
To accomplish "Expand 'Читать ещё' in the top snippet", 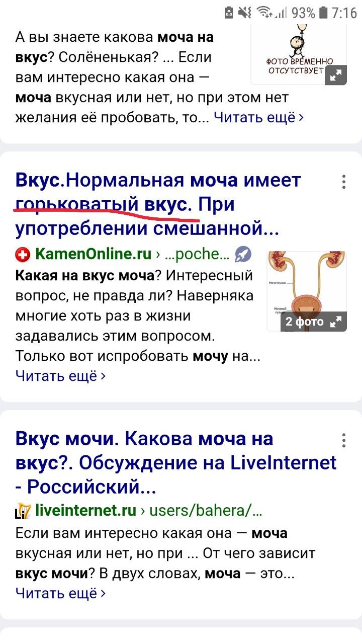I will [x=259, y=117].
